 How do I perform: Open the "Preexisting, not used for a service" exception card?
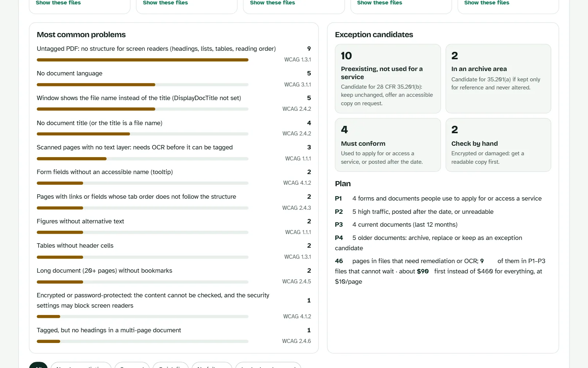[x=388, y=79]
